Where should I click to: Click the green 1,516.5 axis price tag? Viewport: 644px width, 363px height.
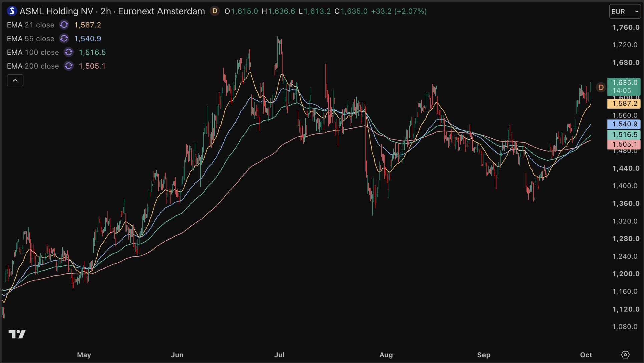click(x=624, y=135)
